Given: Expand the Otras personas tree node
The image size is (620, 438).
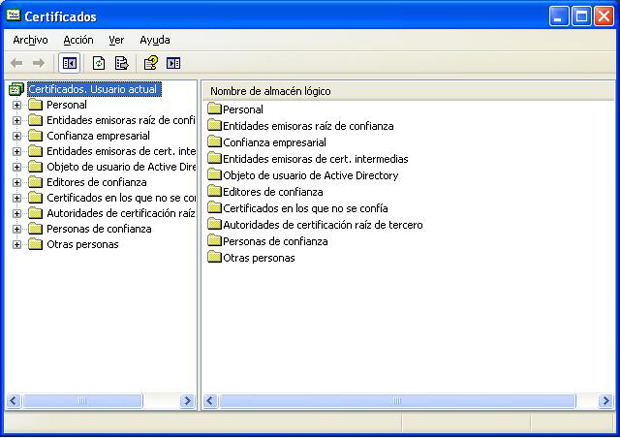Looking at the screenshot, I should (17, 245).
